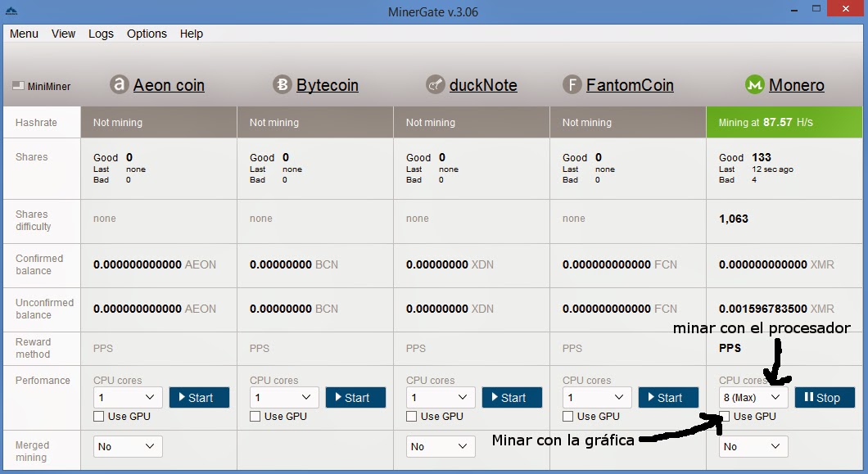
Task: Open the Menu menu
Action: 24,34
